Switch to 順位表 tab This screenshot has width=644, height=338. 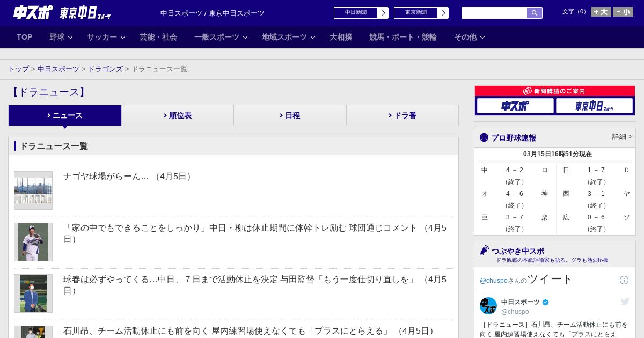(x=178, y=115)
